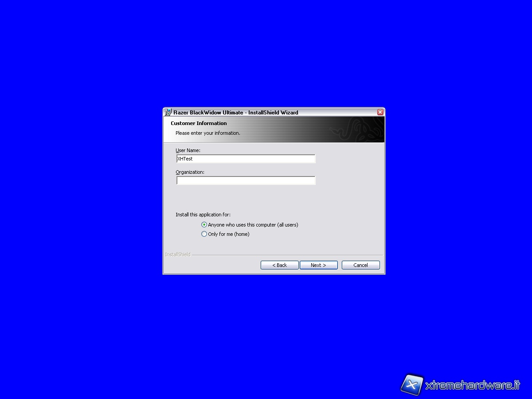This screenshot has height=399, width=532.
Task: Click the 'Customer Information' heading
Action: (199, 123)
